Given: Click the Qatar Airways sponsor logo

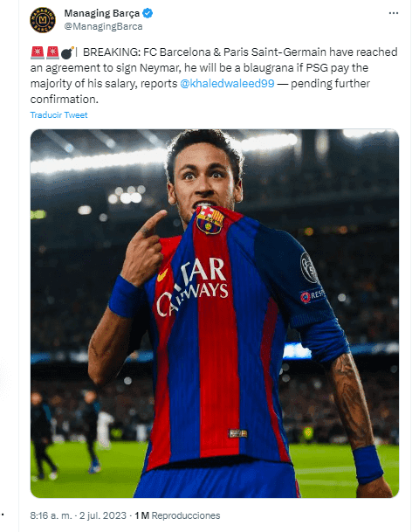Looking at the screenshot, I should (x=193, y=286).
